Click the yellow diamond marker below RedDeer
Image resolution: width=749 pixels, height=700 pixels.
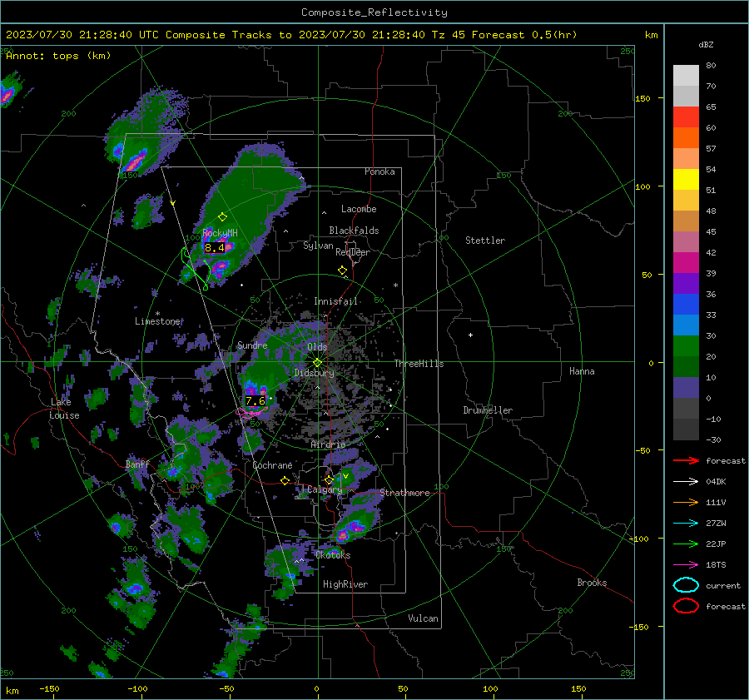point(342,271)
